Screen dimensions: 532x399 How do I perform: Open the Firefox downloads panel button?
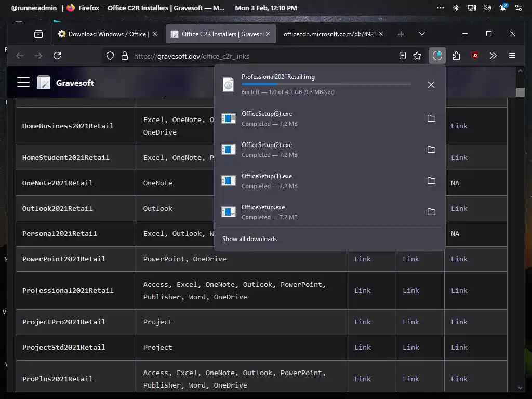click(437, 56)
